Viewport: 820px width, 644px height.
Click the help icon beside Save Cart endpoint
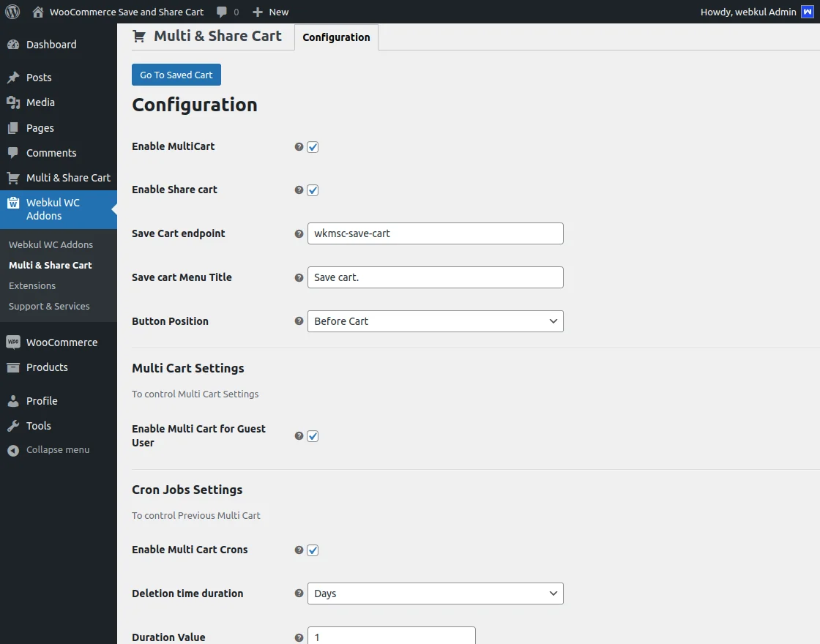pyautogui.click(x=298, y=234)
